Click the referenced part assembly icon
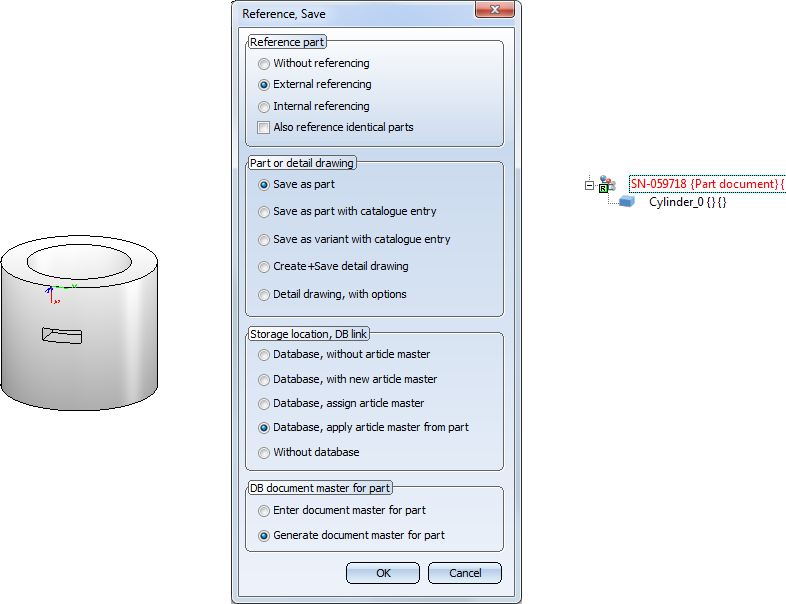786x604 pixels. coord(607,184)
